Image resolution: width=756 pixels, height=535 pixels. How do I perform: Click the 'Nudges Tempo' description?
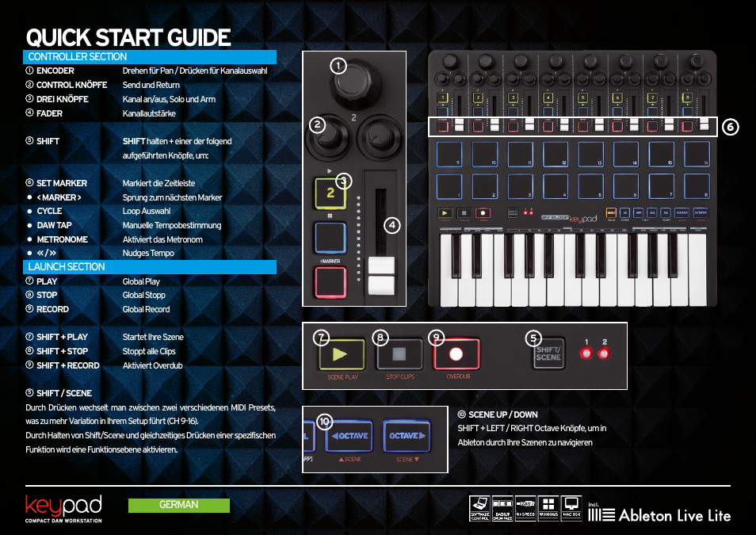point(148,254)
